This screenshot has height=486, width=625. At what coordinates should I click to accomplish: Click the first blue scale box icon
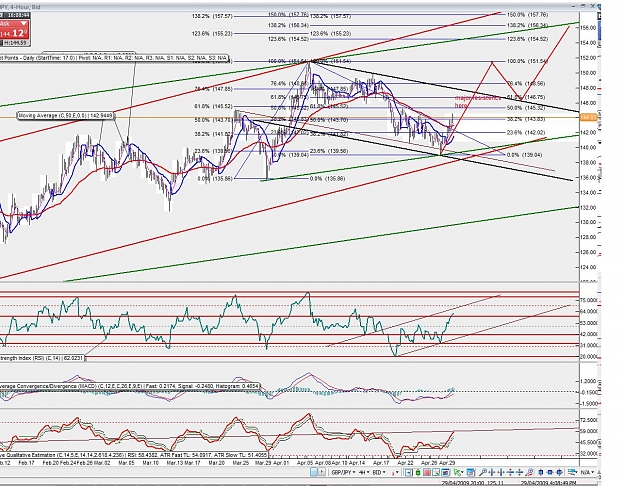tap(540, 473)
